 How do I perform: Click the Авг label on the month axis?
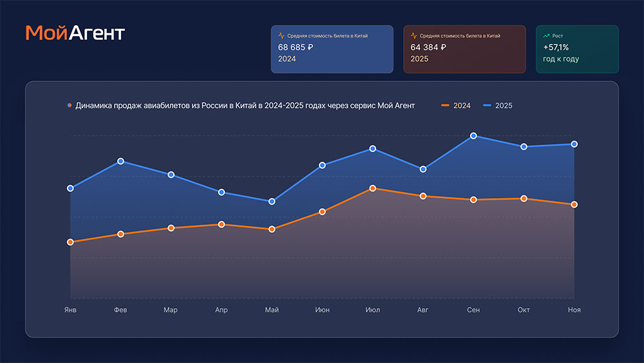click(422, 310)
